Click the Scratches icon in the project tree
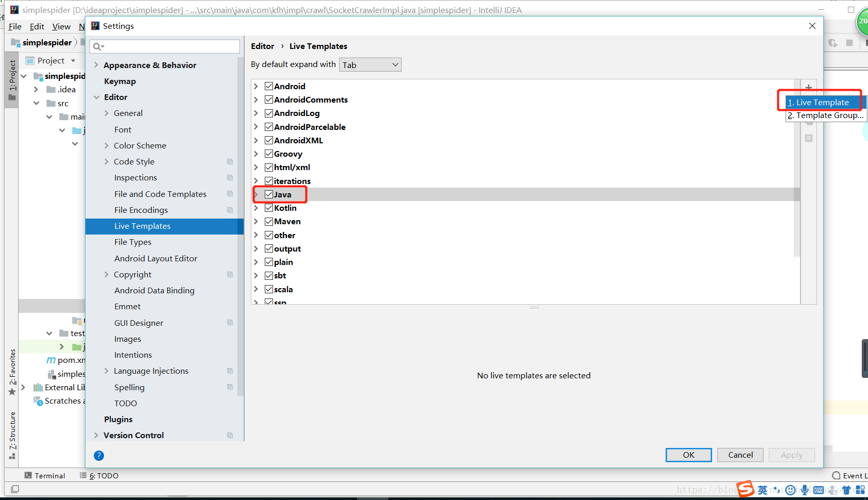Screen dimensions: 868x500 coord(38,401)
